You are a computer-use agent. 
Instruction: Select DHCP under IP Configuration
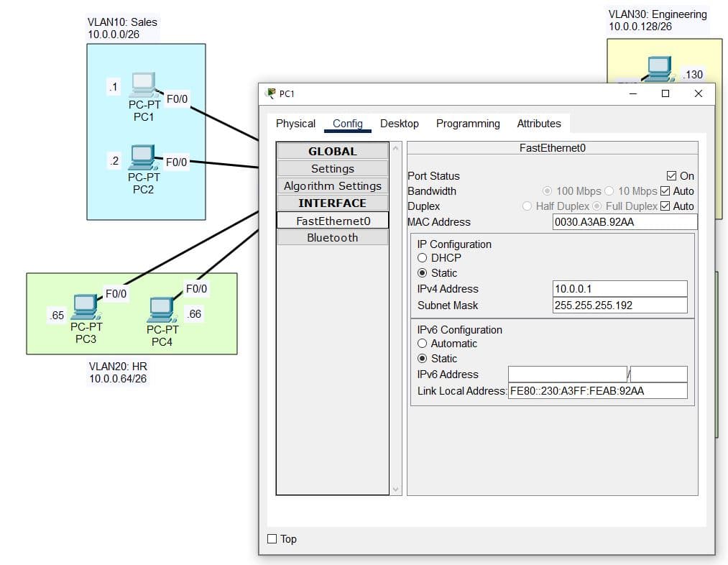tap(423, 258)
